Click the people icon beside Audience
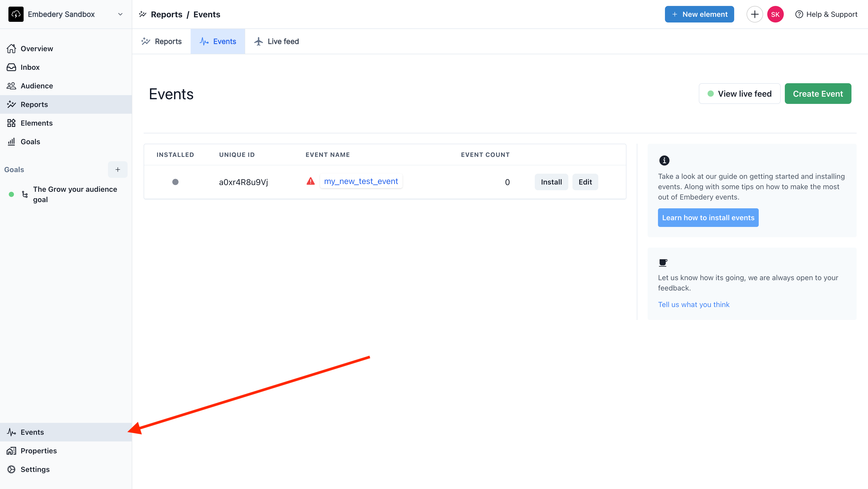 [x=11, y=86]
